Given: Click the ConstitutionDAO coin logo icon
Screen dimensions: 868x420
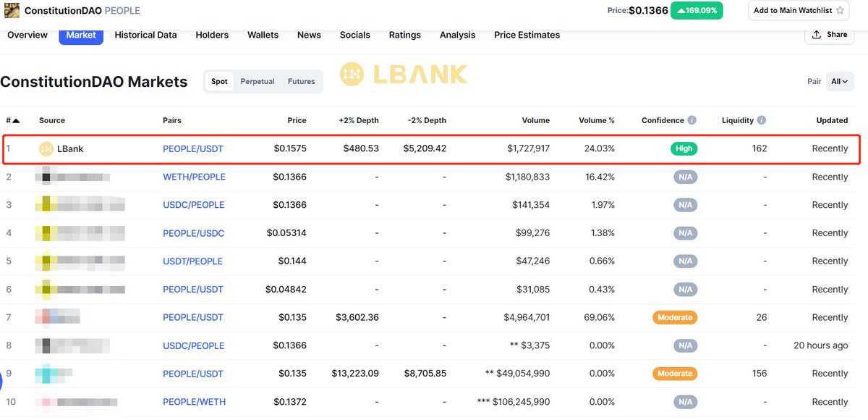Looking at the screenshot, I should tap(12, 10).
